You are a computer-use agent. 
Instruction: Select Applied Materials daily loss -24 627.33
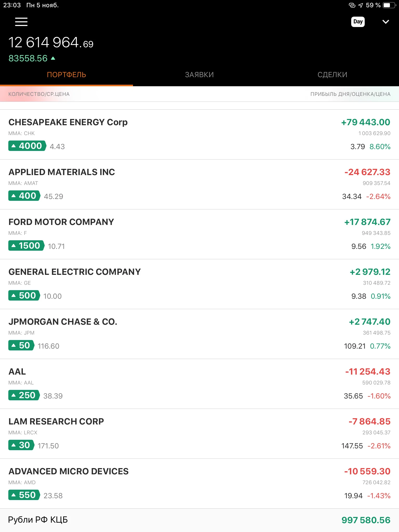(x=367, y=172)
